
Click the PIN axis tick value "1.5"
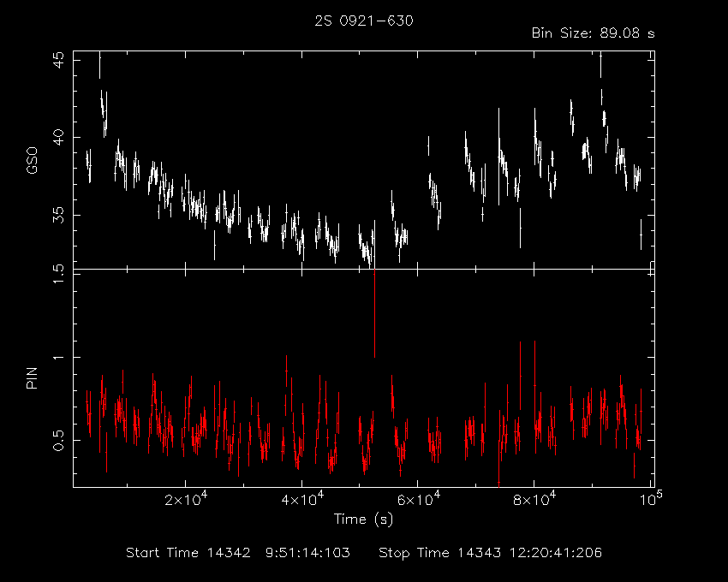pyautogui.click(x=59, y=274)
